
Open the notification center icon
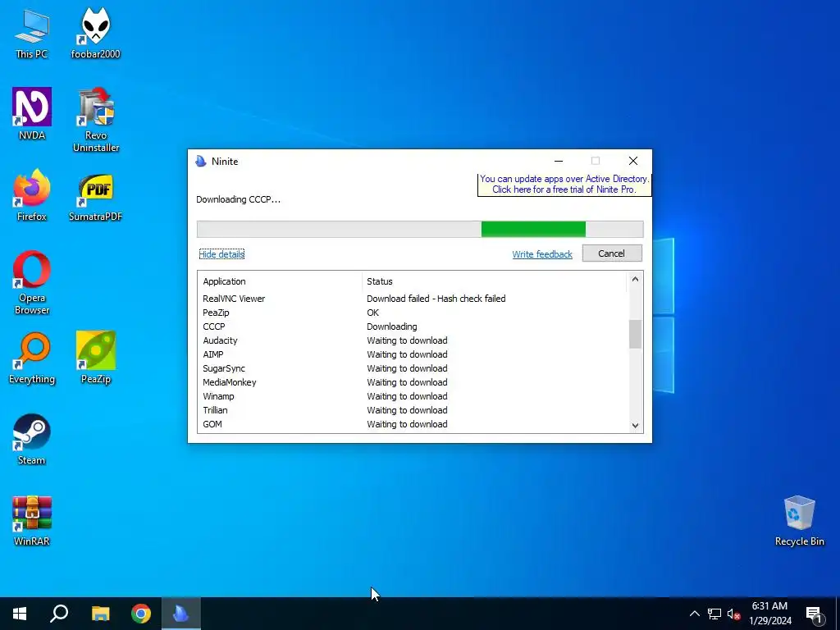(814, 614)
